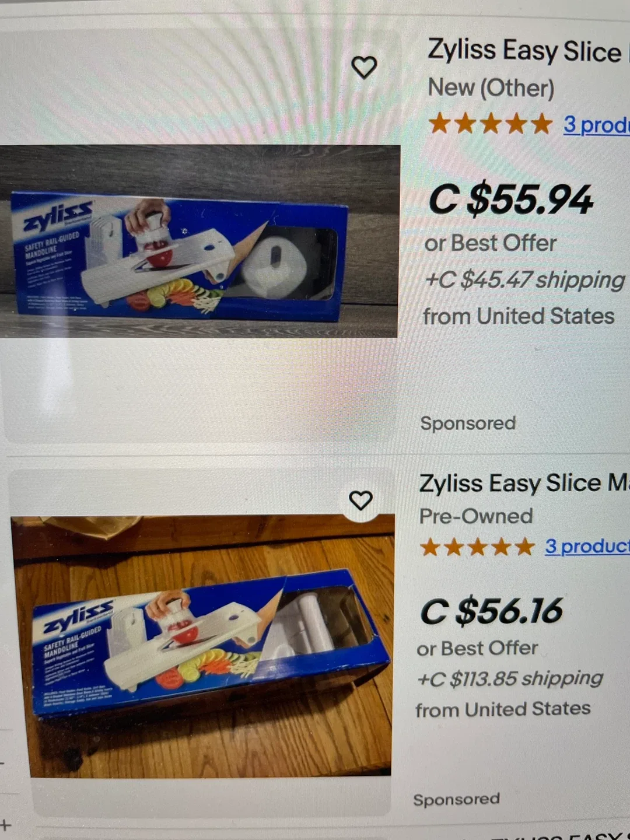
Task: Open the Zyliss Easy Slice Pre-Owned listing
Action: point(519,483)
